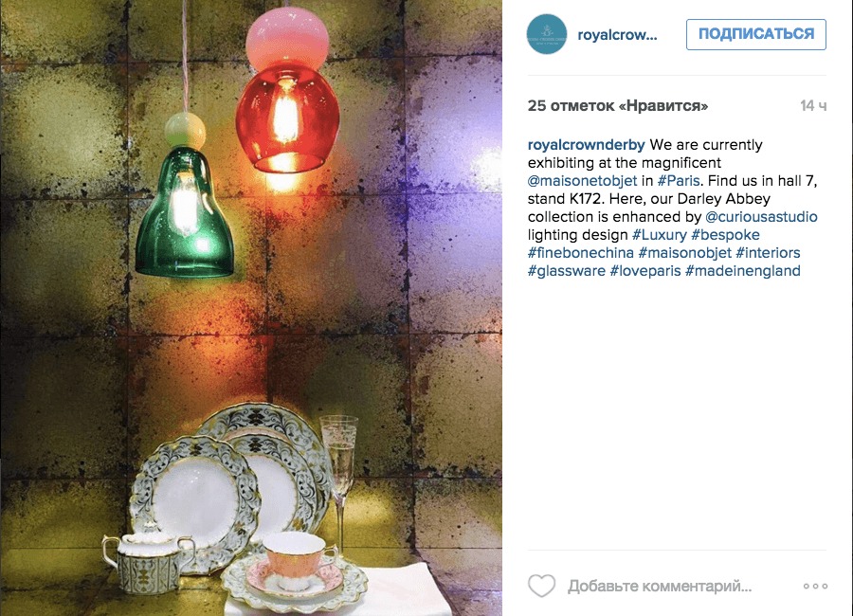Open the #Paris hashtag
Screen dimensions: 853x616
tap(679, 181)
